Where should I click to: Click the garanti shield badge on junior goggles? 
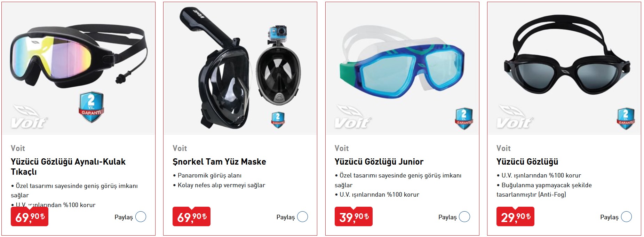tap(464, 119)
